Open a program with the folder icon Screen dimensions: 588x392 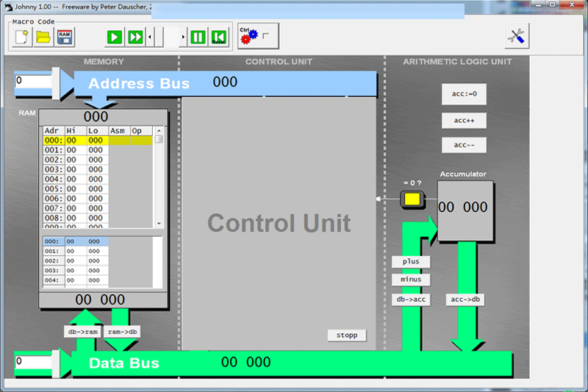(43, 37)
